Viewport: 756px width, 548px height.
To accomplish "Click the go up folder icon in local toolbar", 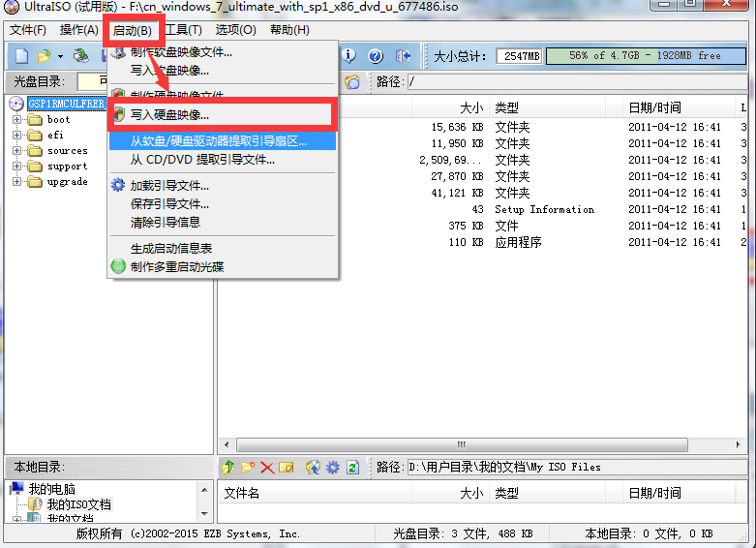I will (228, 468).
